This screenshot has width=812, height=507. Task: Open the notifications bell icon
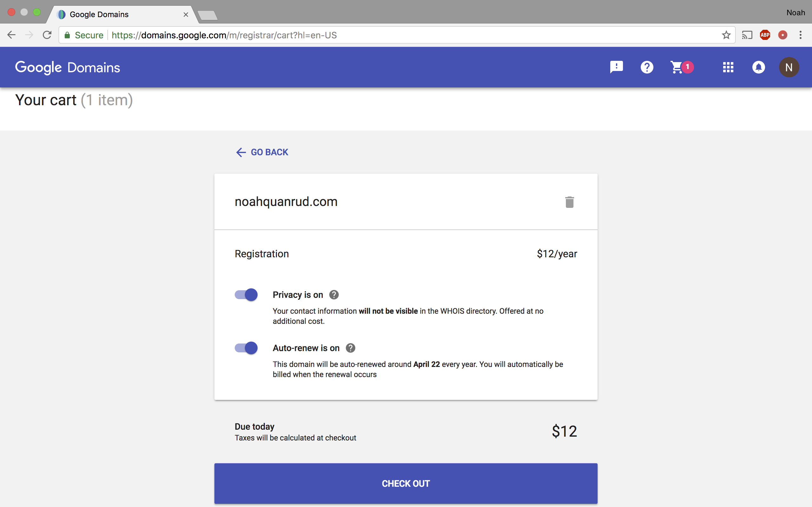(758, 67)
